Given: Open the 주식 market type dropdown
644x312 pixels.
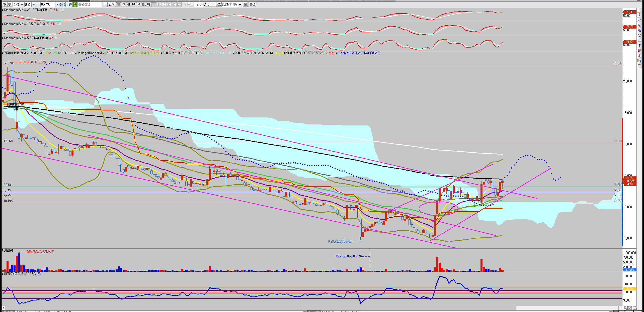Looking at the screenshot, I should pos(22,5).
